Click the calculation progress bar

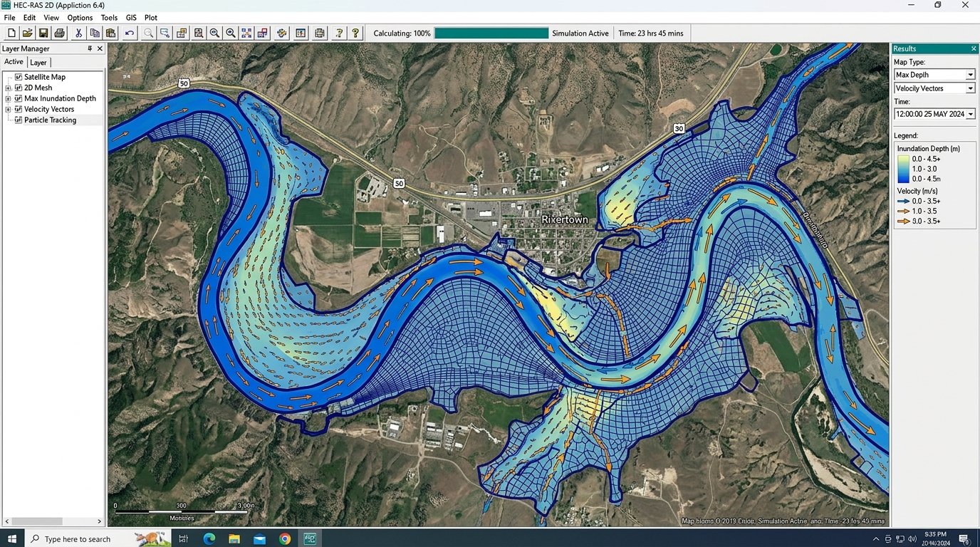491,33
